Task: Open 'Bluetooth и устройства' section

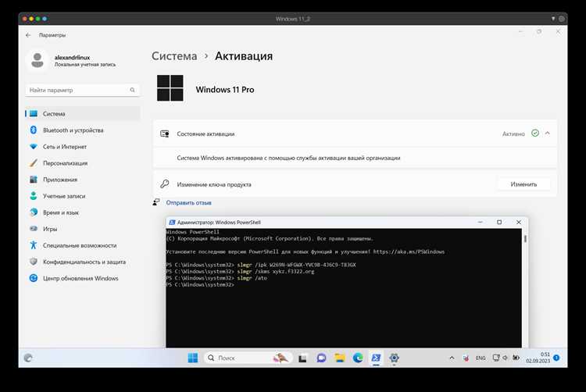Action: (x=83, y=130)
